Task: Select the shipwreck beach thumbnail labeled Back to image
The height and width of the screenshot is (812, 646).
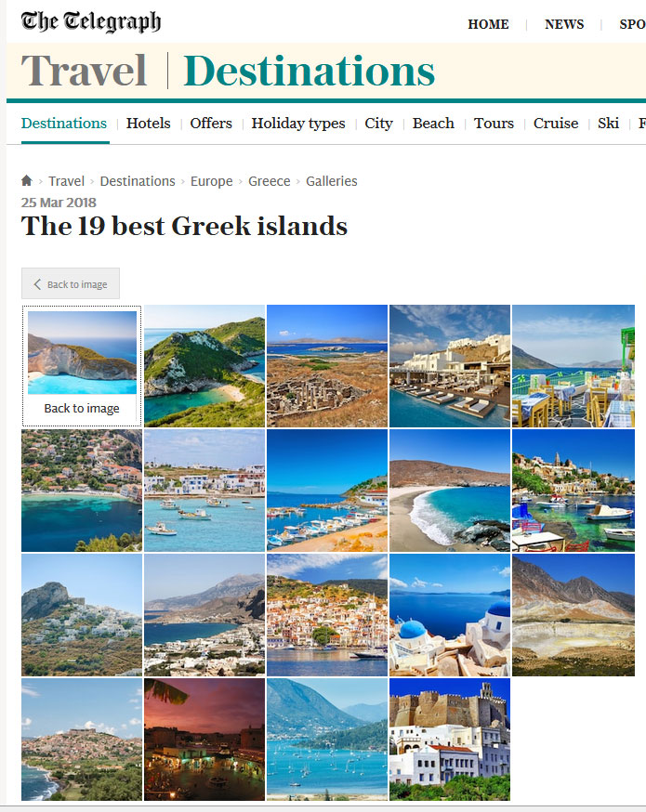Action: pos(82,366)
